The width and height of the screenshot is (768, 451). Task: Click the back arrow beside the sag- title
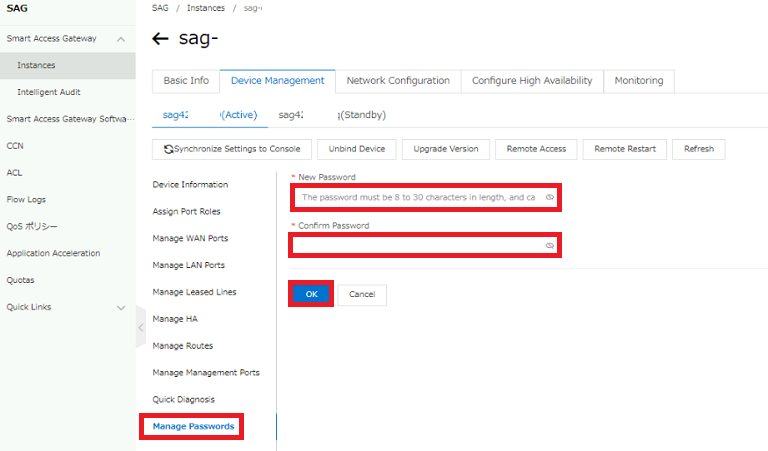(160, 39)
